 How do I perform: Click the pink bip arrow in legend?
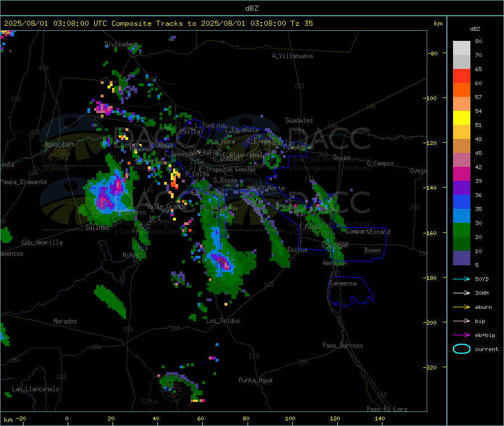click(461, 321)
